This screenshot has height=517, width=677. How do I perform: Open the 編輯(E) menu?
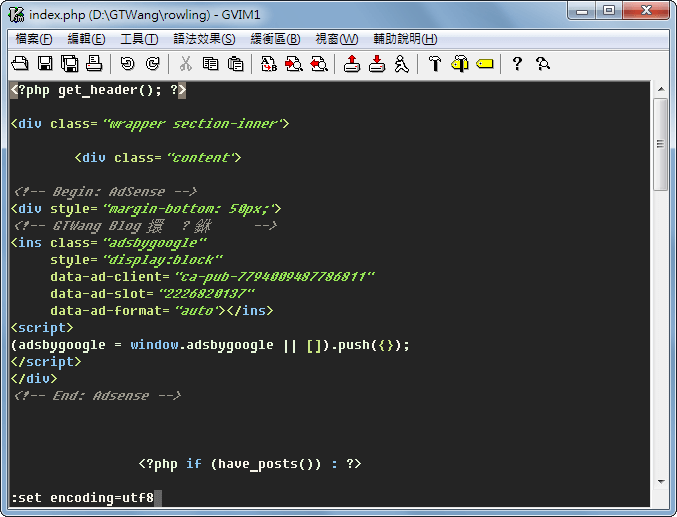(x=86, y=39)
